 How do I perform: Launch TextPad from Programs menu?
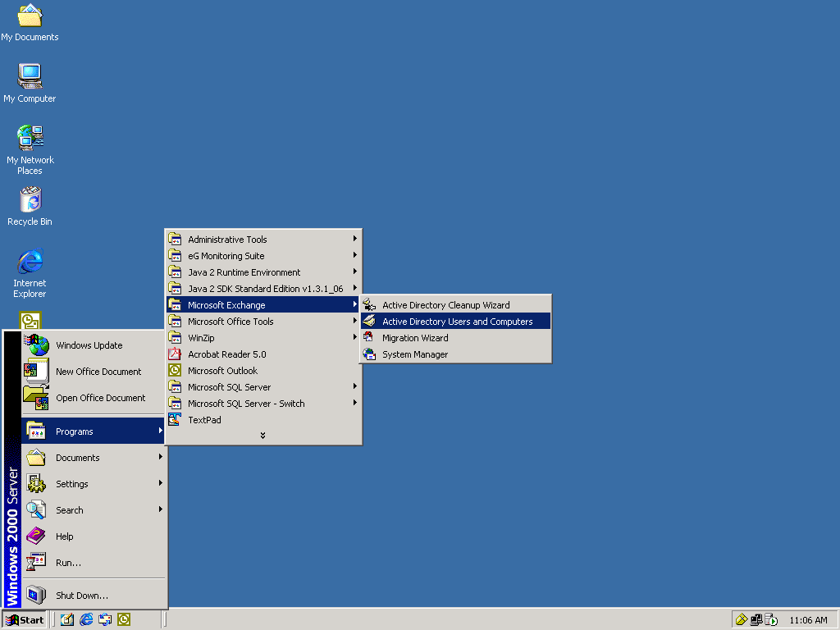263,420
